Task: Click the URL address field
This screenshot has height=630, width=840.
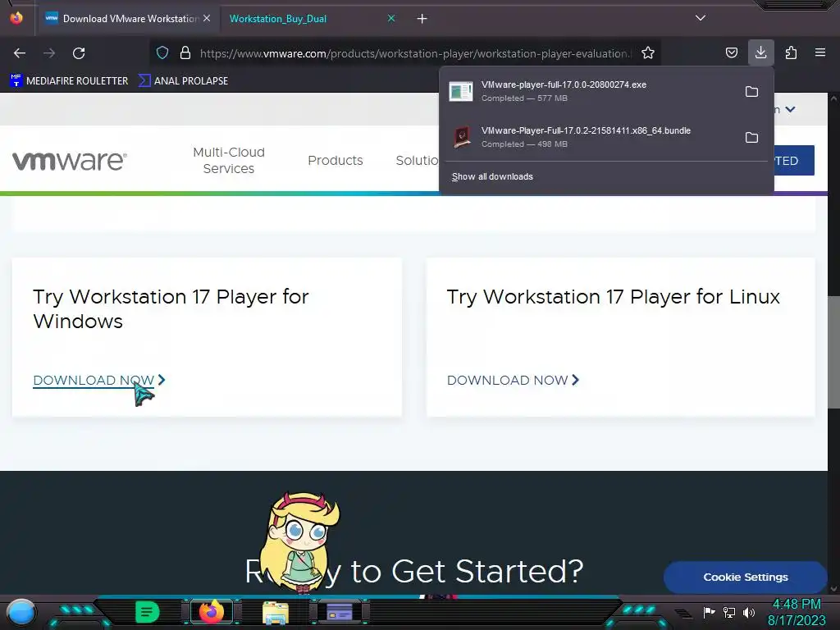Action: (415, 53)
